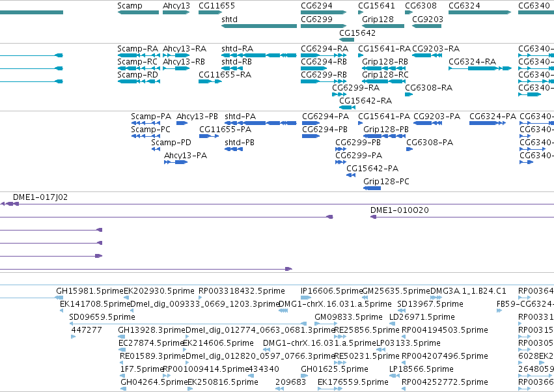Screen dimensions: 554x392
Task: Select the EK176559.5prime EST feature
Action: point(330,389)
